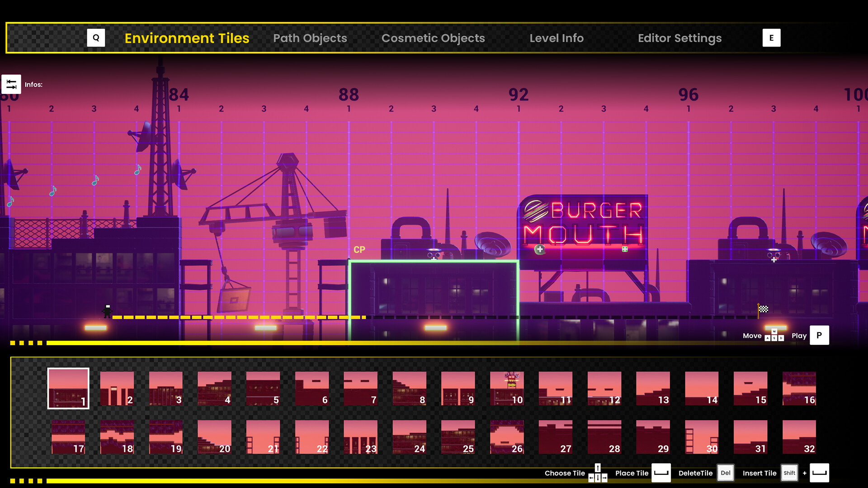Click the Play button icon
Viewport: 868px width, 488px height.
coord(820,335)
